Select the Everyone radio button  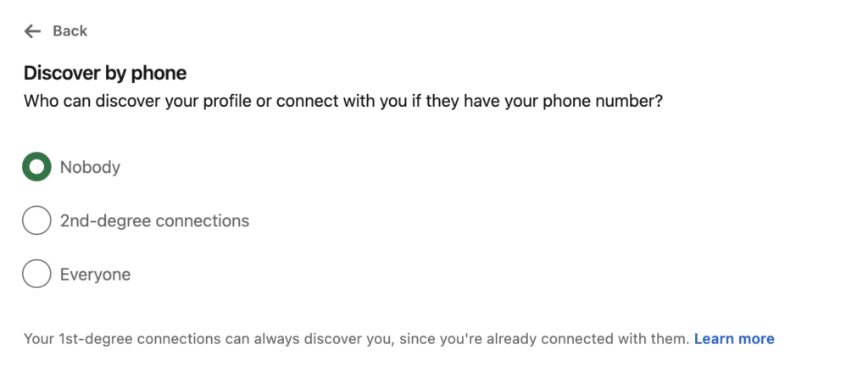pyautogui.click(x=36, y=274)
